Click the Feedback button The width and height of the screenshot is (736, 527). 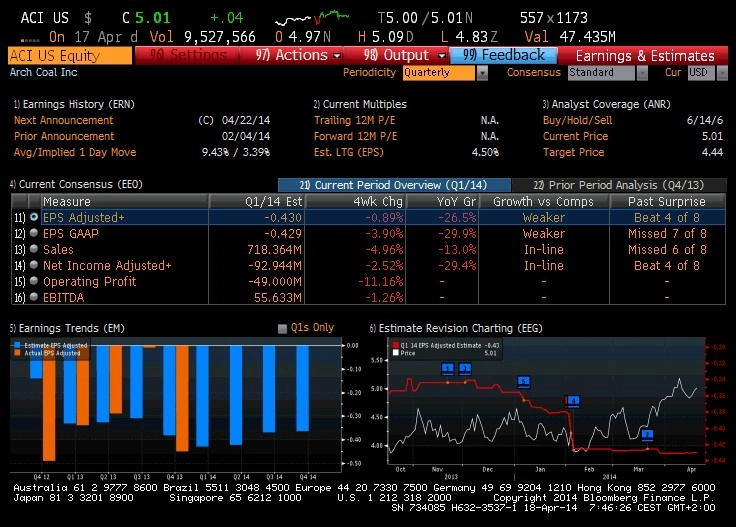pyautogui.click(x=504, y=55)
